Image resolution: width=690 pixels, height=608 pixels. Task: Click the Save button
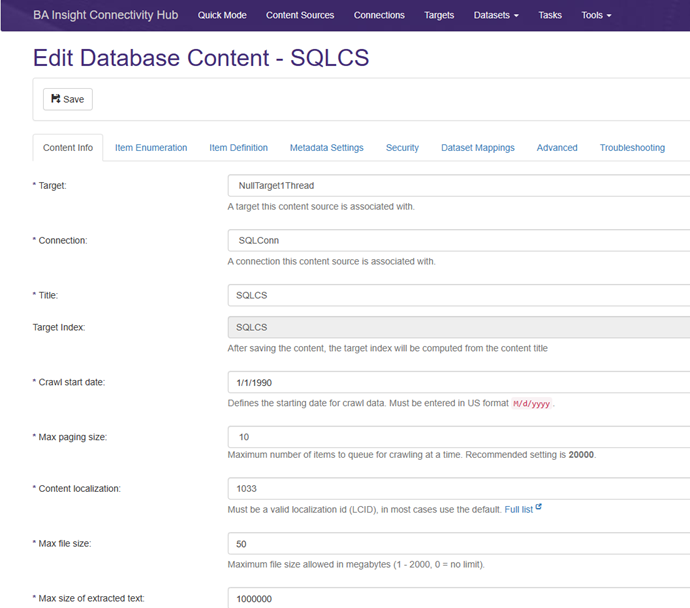pyautogui.click(x=68, y=99)
